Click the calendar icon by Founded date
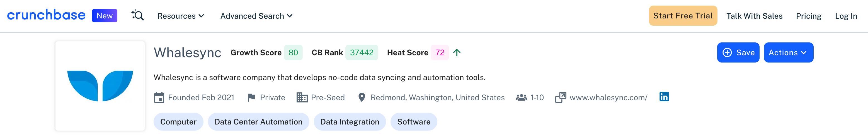The image size is (868, 139). point(159,97)
